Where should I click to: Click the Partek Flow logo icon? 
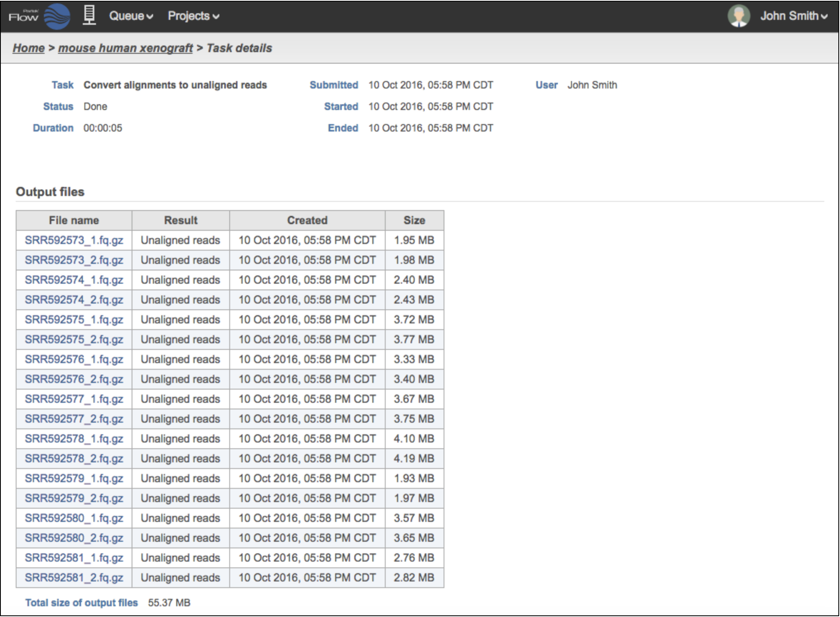57,17
